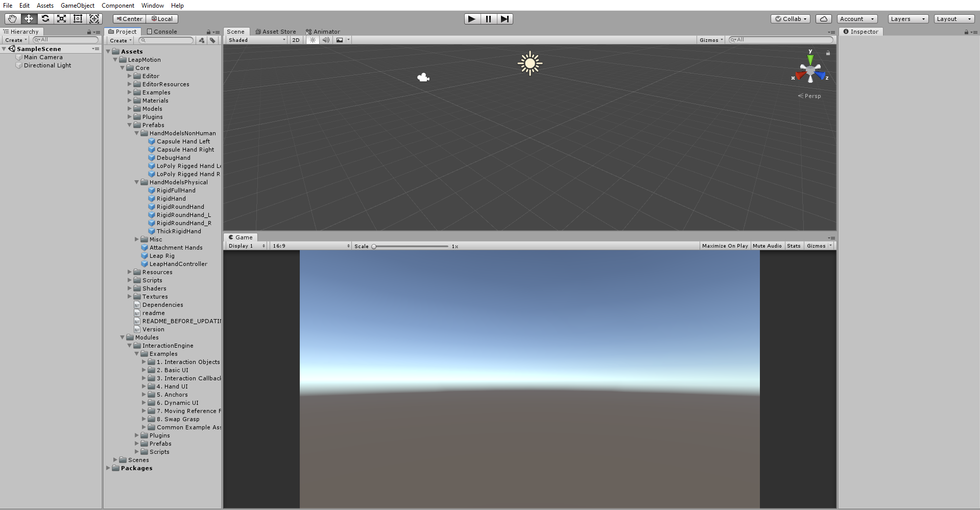This screenshot has width=980, height=510.
Task: Open the Collab button dropdown
Action: click(790, 18)
